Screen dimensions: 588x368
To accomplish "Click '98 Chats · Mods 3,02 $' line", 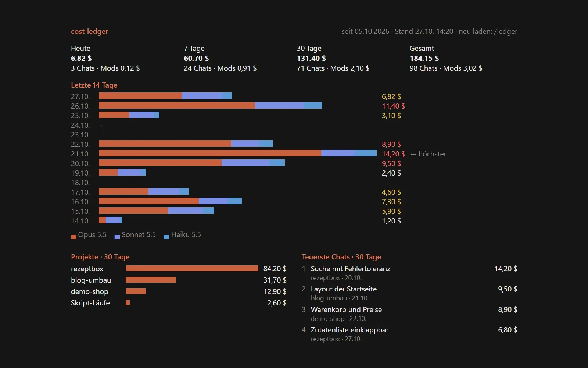I will (446, 68).
